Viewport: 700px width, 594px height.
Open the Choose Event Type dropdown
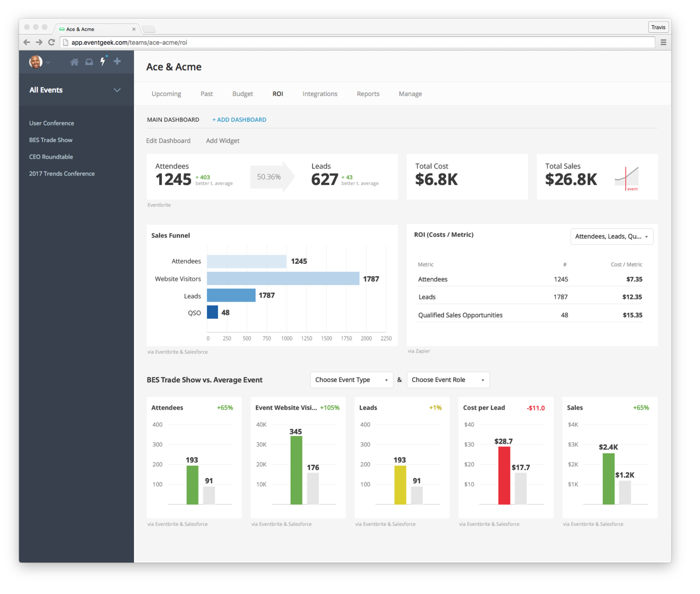(x=351, y=380)
